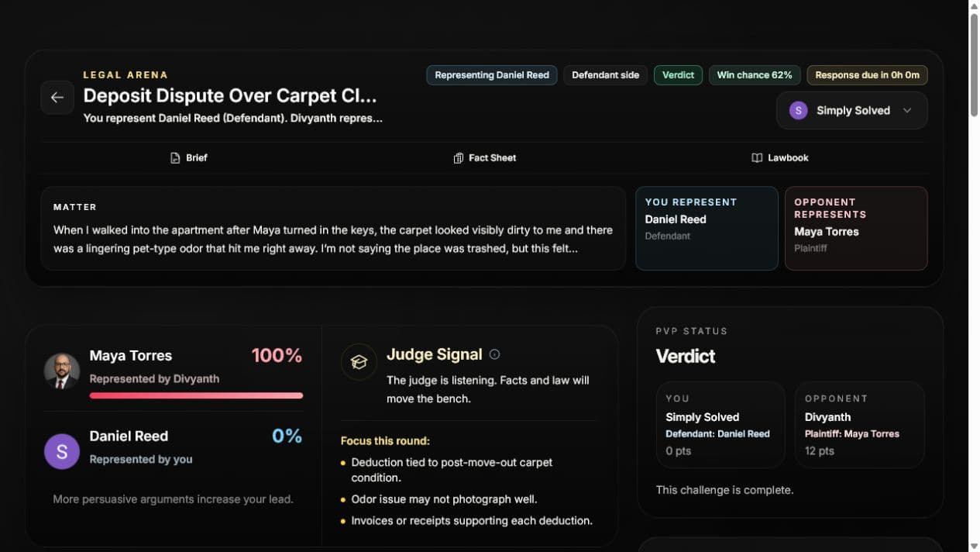Click the LEGAL ARENA heading
This screenshot has height=552, width=980.
point(126,75)
